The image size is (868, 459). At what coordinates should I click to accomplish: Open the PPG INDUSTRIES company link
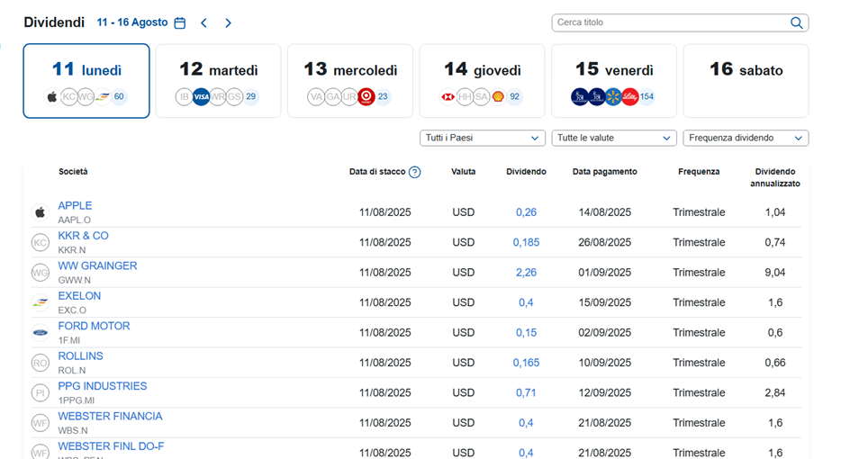click(x=102, y=386)
